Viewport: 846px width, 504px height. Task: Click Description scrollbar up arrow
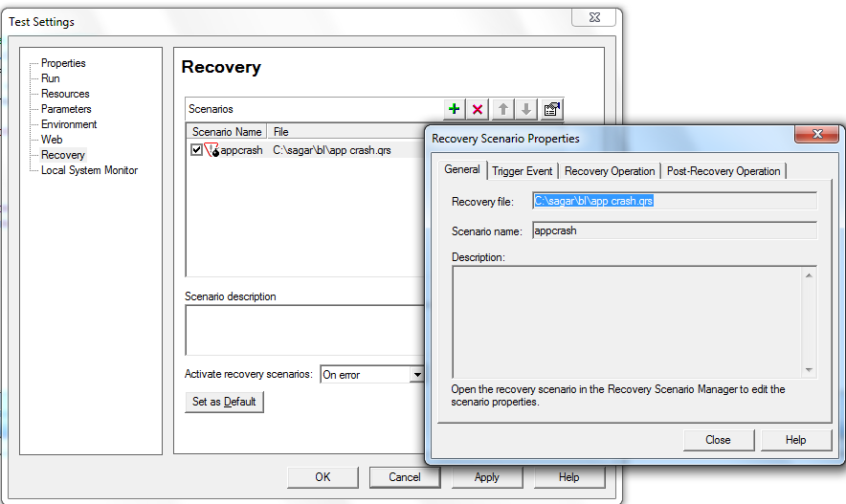[809, 275]
